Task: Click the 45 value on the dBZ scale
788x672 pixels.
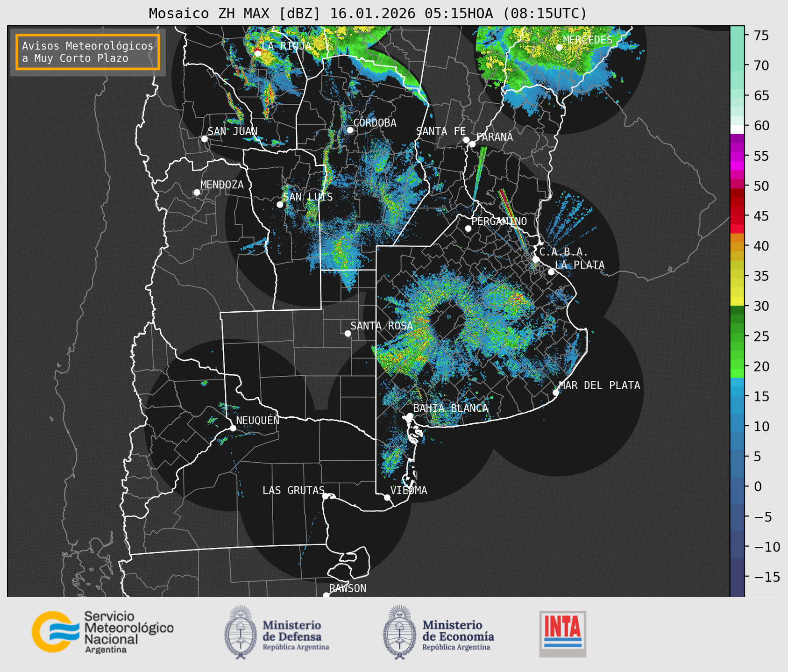Action: coord(761,216)
